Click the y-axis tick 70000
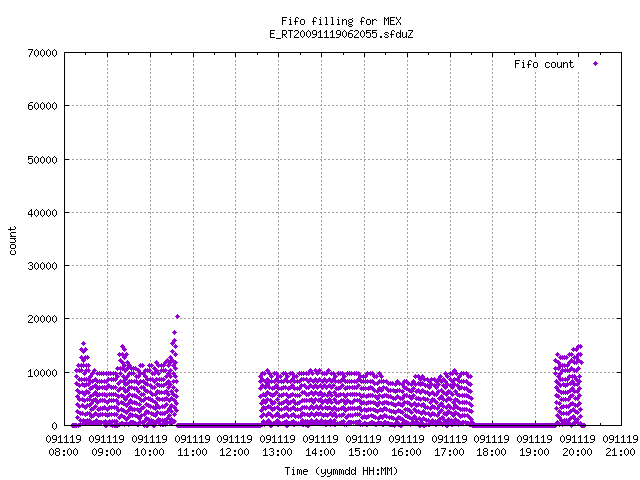The height and width of the screenshot is (480, 640). pyautogui.click(x=42, y=53)
